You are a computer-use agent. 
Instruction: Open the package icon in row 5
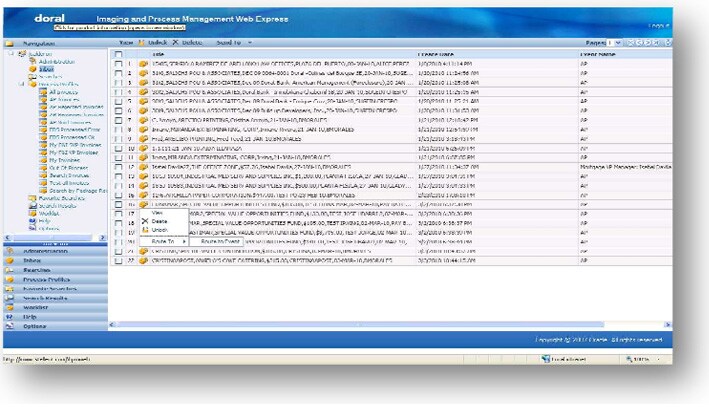click(x=143, y=101)
